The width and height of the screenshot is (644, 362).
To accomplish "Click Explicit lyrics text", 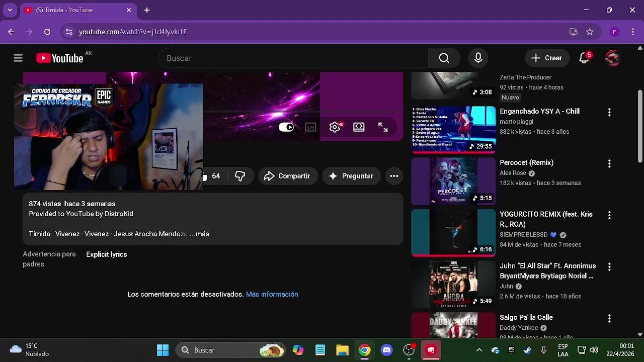I will (107, 254).
